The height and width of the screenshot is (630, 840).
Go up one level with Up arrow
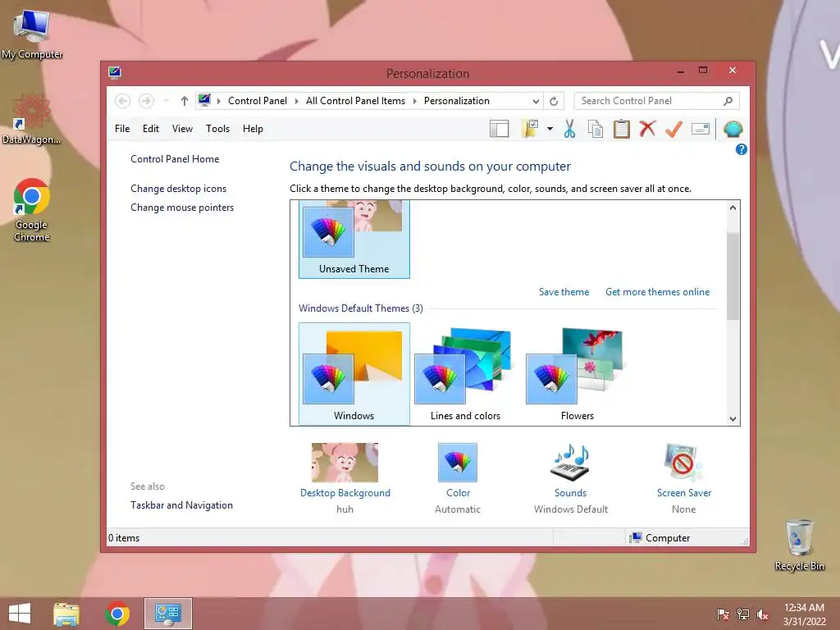(x=185, y=101)
